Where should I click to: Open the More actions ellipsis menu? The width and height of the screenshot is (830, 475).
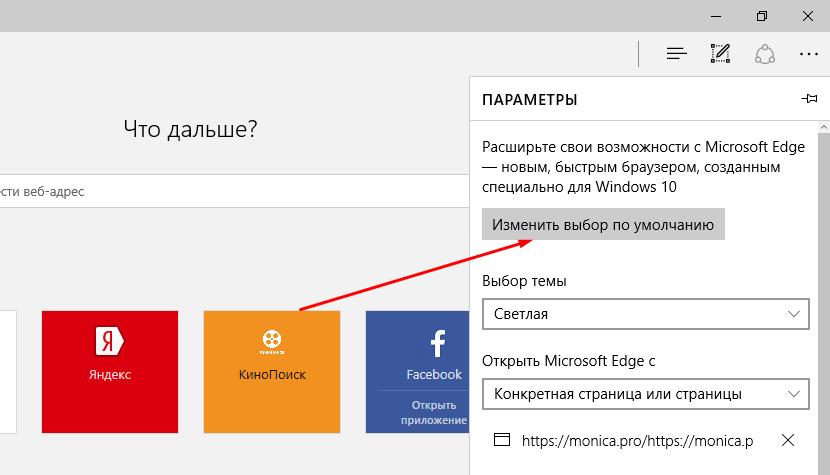(x=808, y=54)
